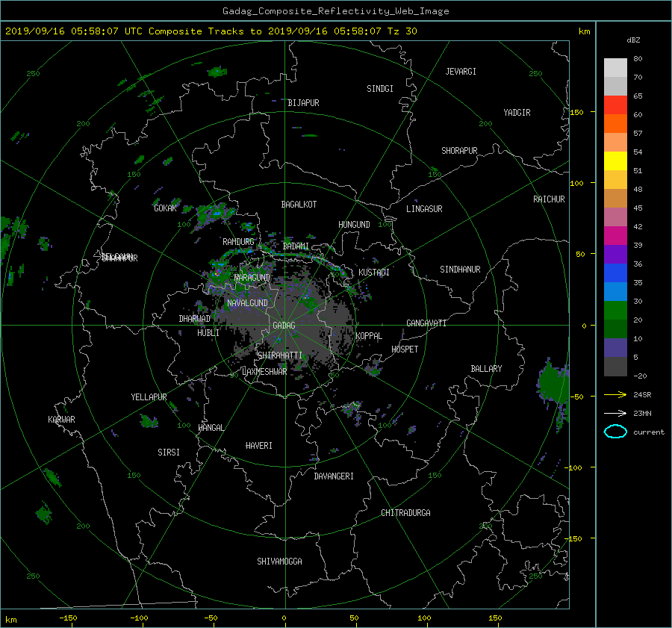672x628 pixels.
Task: Click the yellow 24SR arrow legend symbol
Action: tap(615, 394)
